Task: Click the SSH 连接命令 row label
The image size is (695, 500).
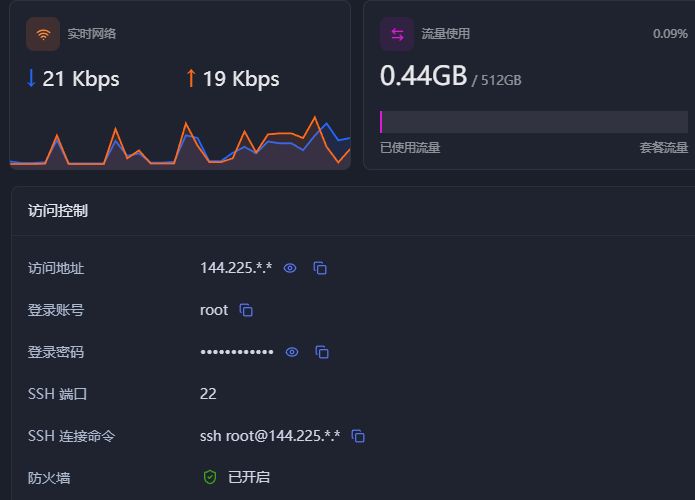Action: pyautogui.click(x=71, y=436)
